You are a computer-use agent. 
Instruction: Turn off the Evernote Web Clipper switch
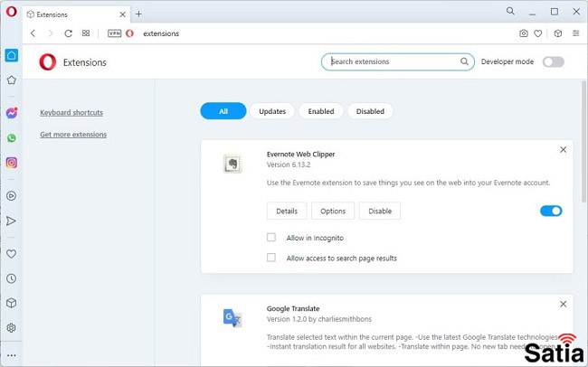(551, 211)
